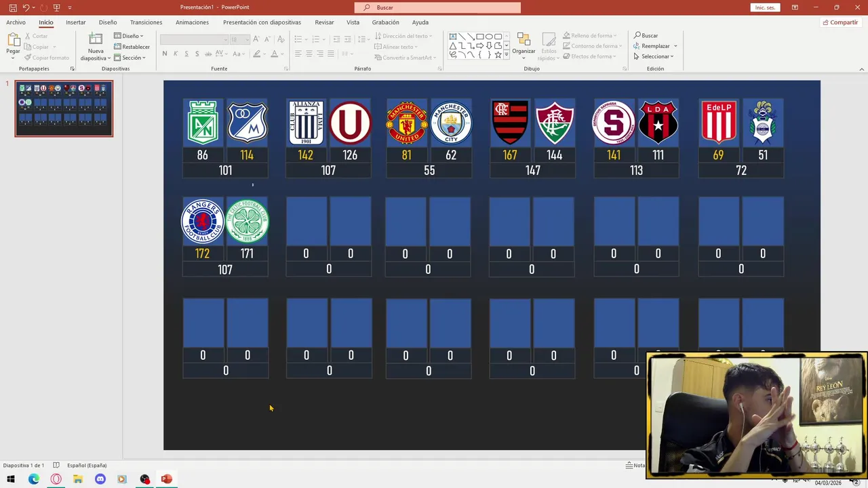868x488 pixels.
Task: Open the Alinear texto dropdown
Action: point(397,47)
